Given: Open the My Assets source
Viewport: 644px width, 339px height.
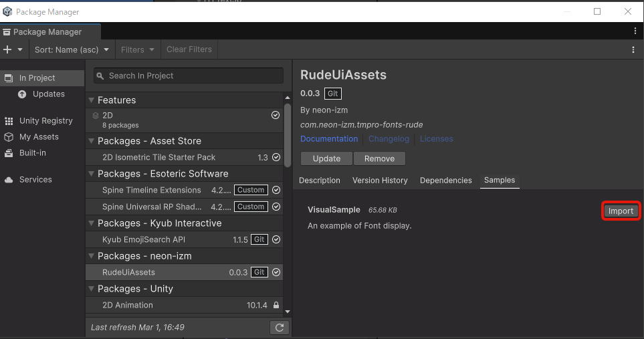Looking at the screenshot, I should click(42, 136).
